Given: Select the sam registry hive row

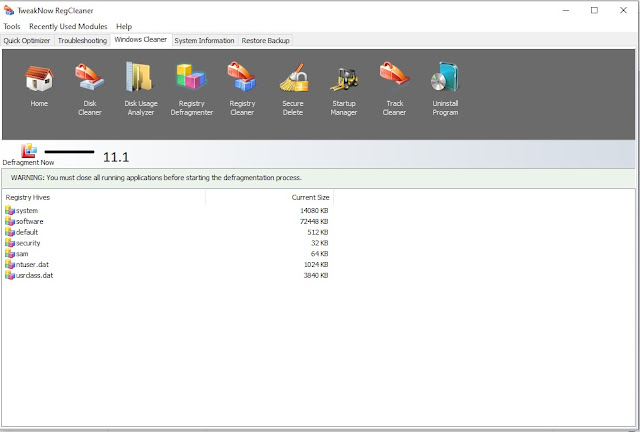Looking at the screenshot, I should pos(167,254).
